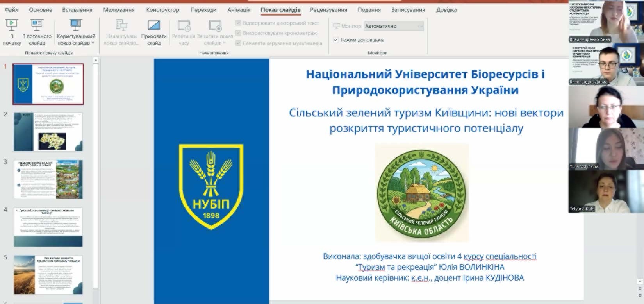The width and height of the screenshot is (644, 304).
Task: Open Set Up Slide Show icon
Action: click(x=121, y=26)
